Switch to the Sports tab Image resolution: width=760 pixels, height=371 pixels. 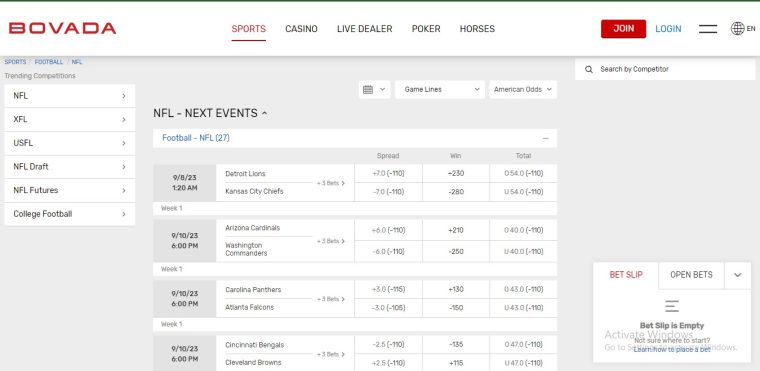coord(249,29)
